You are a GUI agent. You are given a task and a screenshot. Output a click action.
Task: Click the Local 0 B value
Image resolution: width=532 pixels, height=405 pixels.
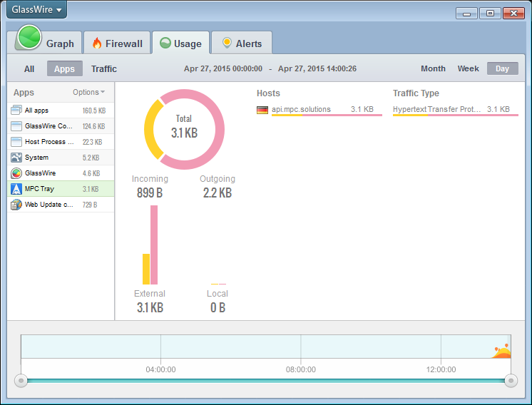point(218,307)
